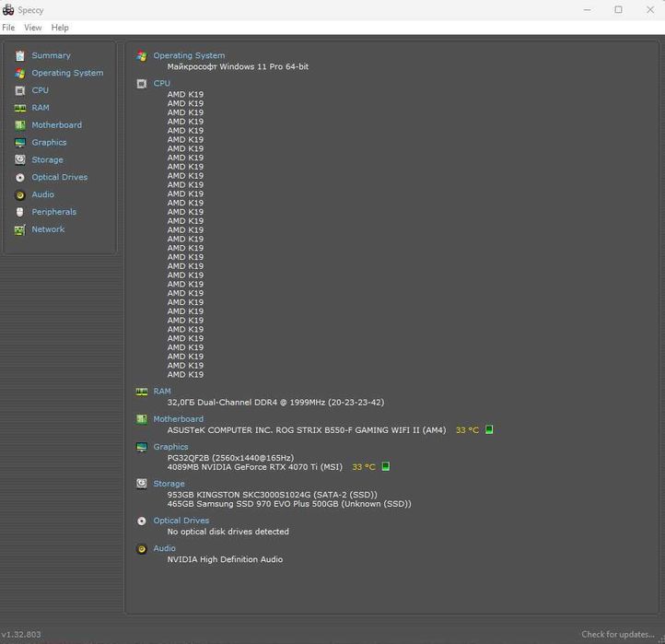The image size is (665, 644).
Task: Click Check for updates link
Action: 618,634
